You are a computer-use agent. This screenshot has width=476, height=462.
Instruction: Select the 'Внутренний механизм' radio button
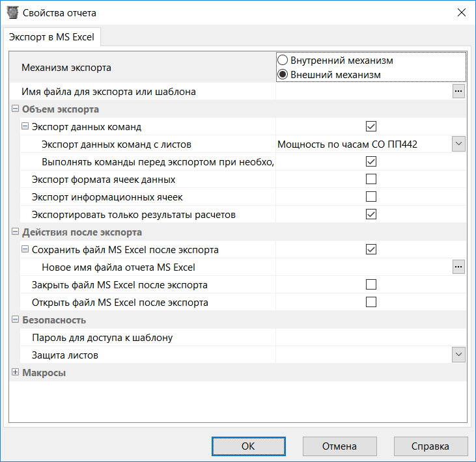(283, 61)
